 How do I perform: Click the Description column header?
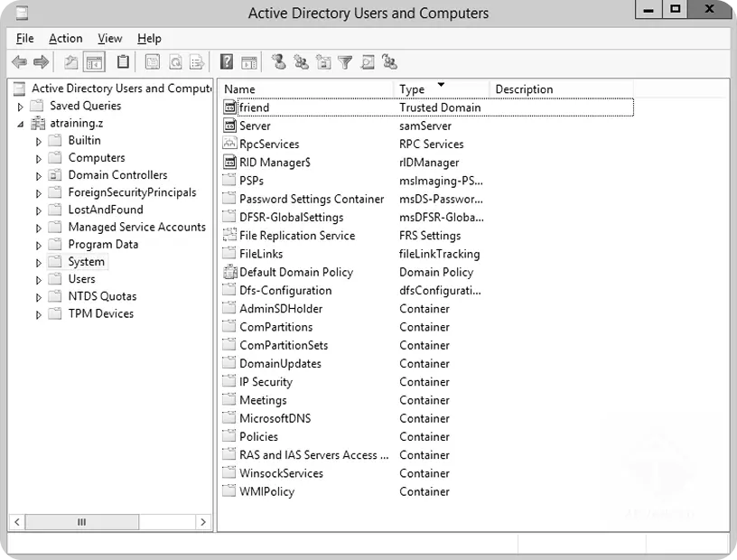tap(562, 89)
